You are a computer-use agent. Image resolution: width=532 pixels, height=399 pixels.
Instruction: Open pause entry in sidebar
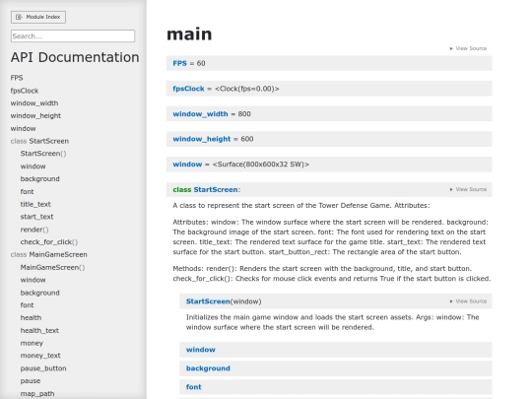31,381
